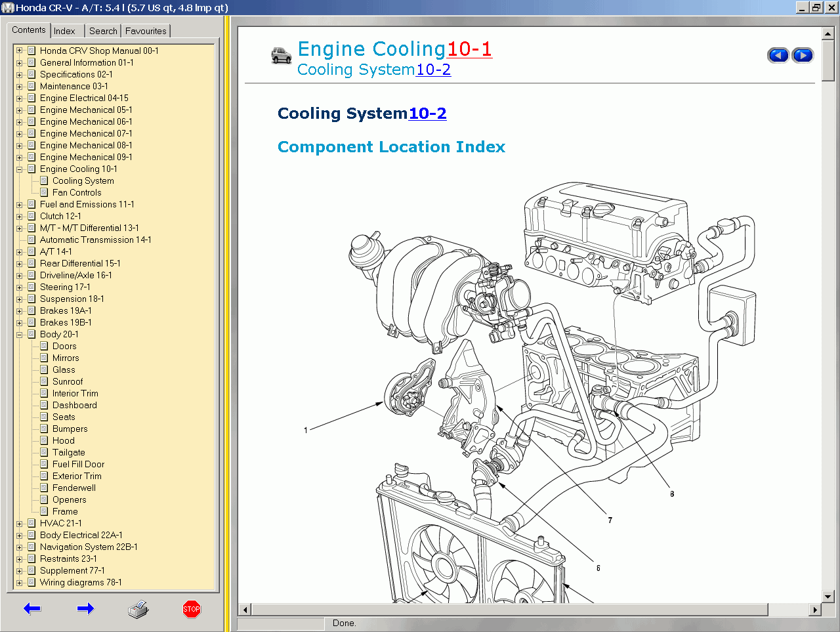Open the Favourites tab

coord(146,31)
